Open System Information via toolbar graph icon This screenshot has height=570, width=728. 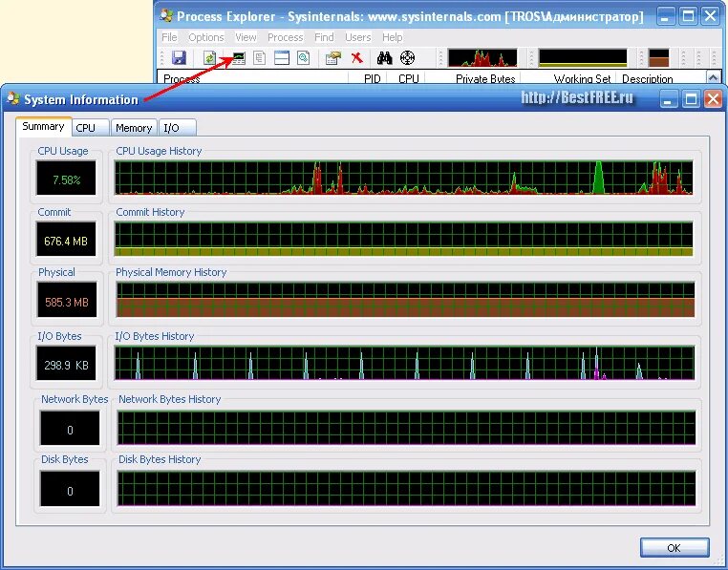tap(239, 58)
